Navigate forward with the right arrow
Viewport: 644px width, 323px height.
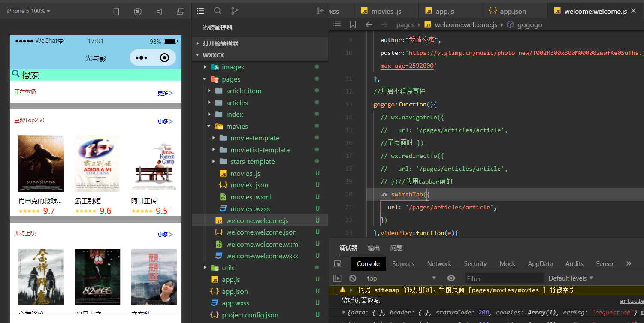[x=384, y=24]
